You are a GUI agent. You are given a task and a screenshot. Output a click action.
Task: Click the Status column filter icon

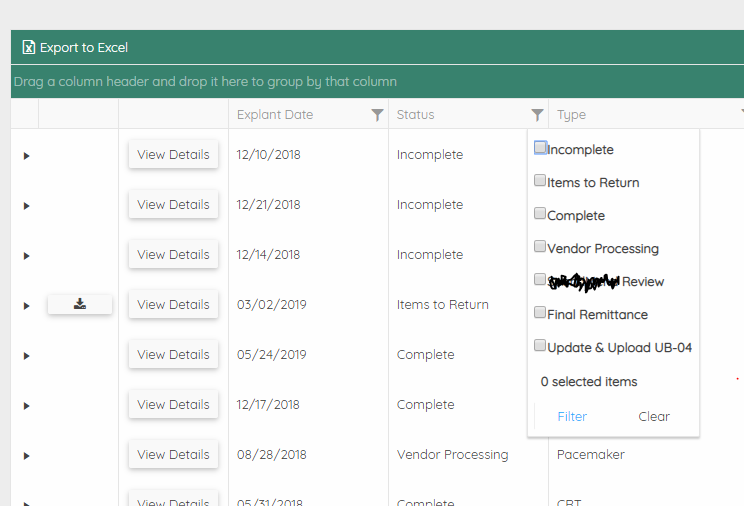[x=537, y=115]
